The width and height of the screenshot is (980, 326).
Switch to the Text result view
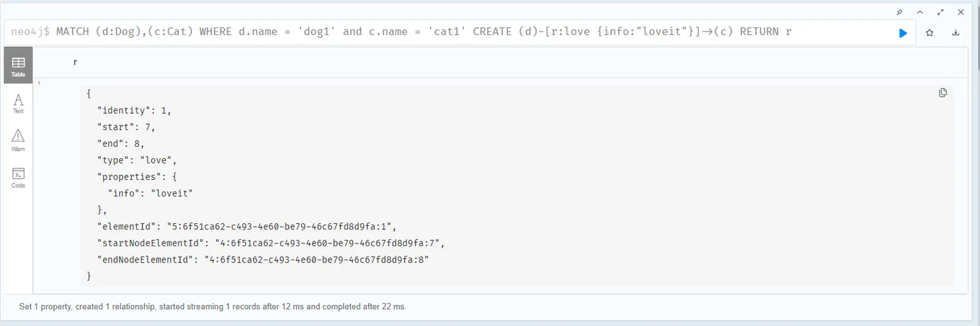[x=18, y=104]
